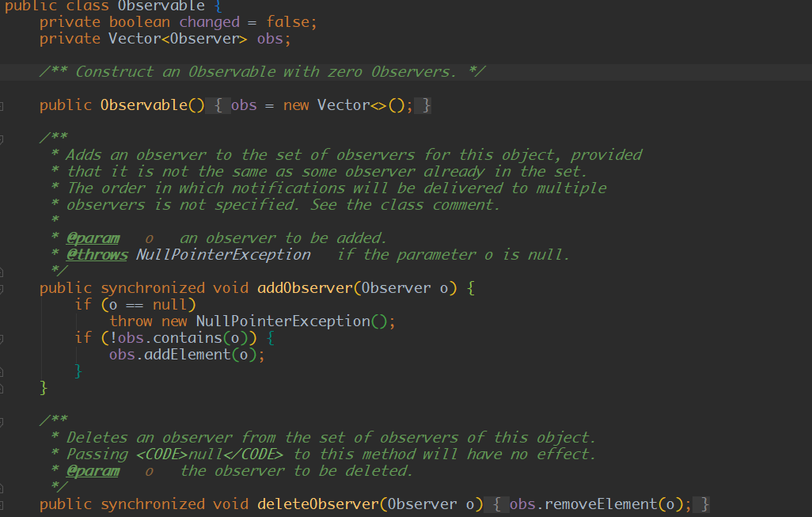812x517 pixels.
Task: Collapse the if (!obs.contains(o)) block
Action: click(2, 339)
